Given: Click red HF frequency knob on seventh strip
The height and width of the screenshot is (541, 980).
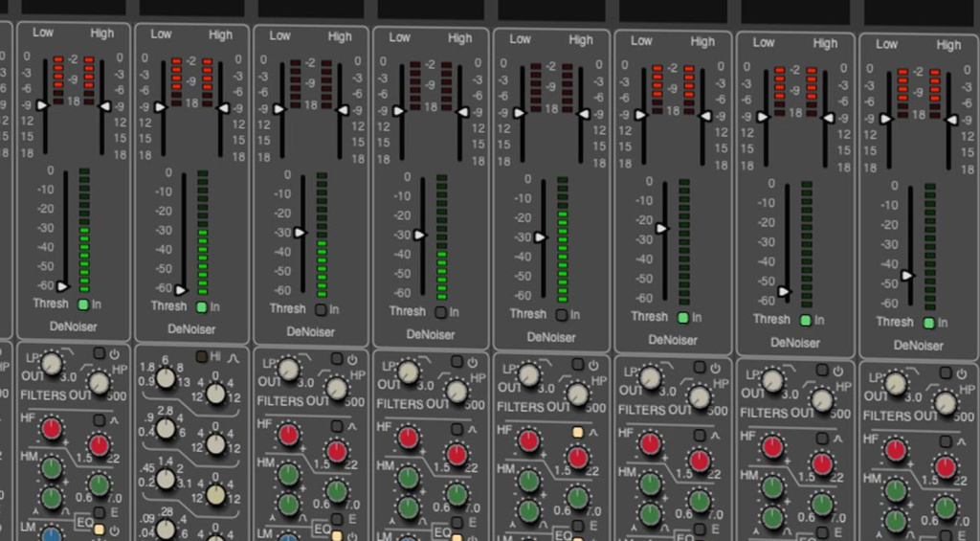Looking at the screenshot, I should pos(822,463).
